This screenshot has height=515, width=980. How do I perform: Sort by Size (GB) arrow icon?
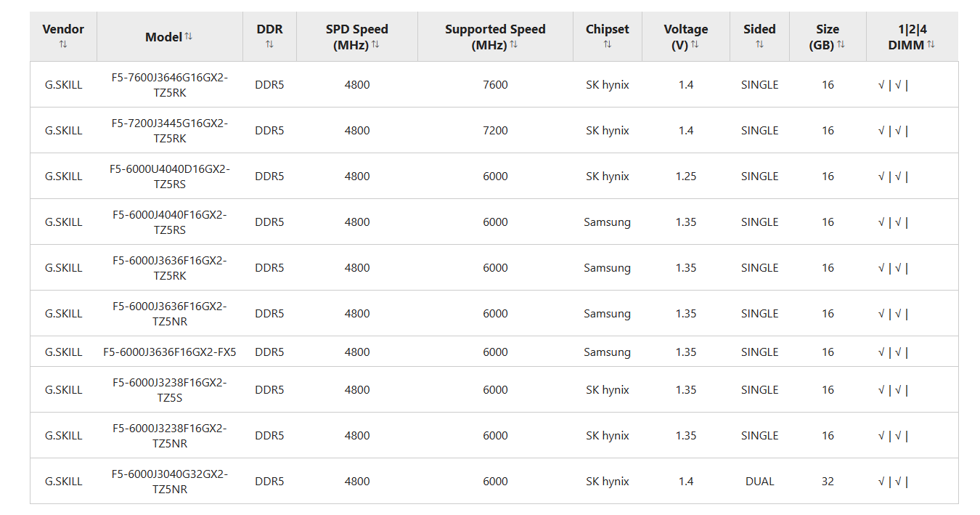[x=841, y=44]
